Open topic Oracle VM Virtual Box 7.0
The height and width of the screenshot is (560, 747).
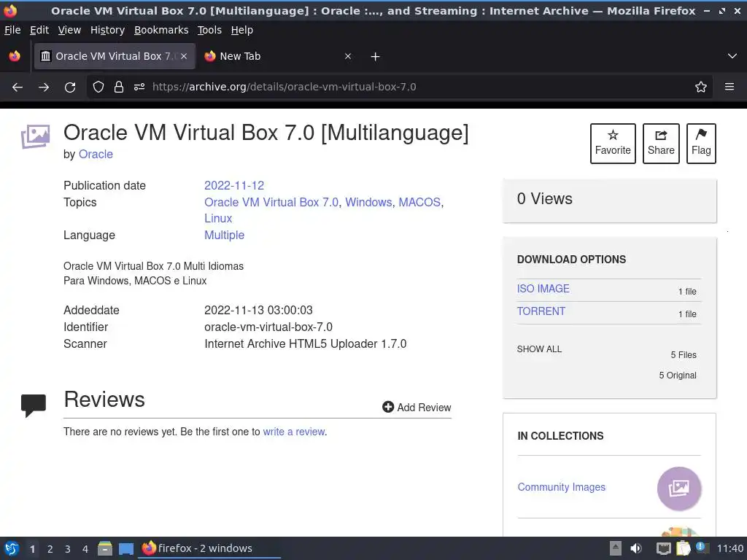[271, 202]
